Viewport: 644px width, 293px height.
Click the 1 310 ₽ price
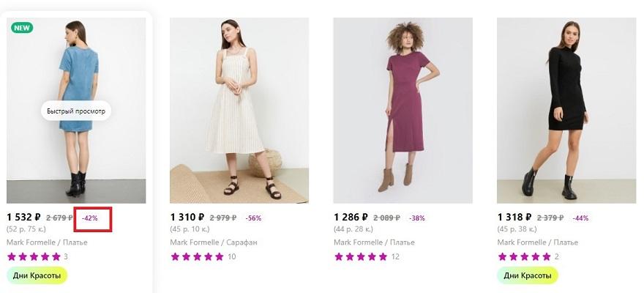(x=187, y=218)
